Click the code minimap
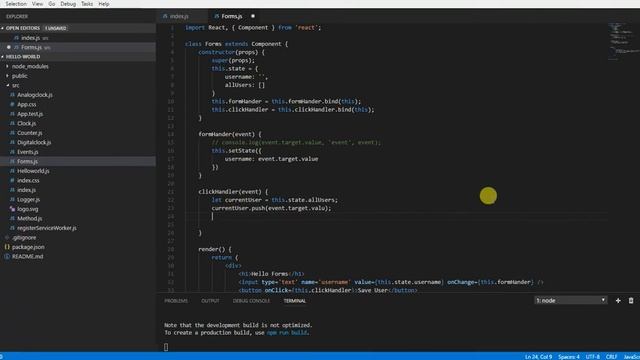 pyautogui.click(x=623, y=41)
